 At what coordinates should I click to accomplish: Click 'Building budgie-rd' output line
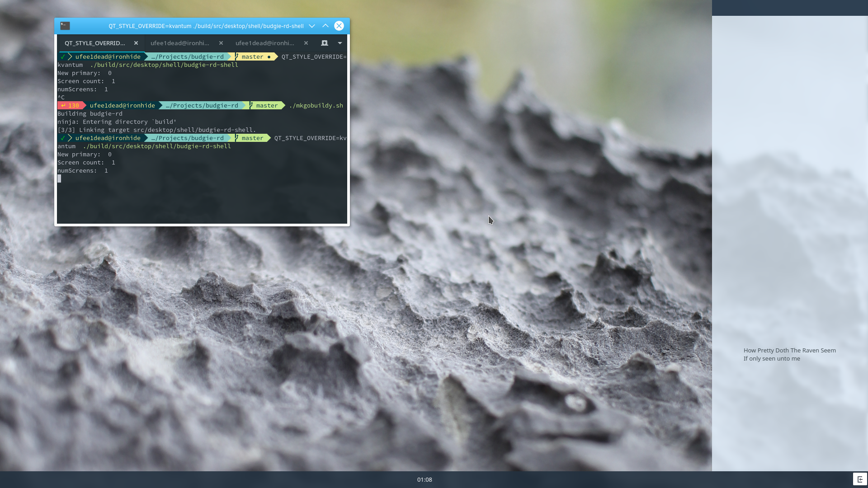pos(90,113)
